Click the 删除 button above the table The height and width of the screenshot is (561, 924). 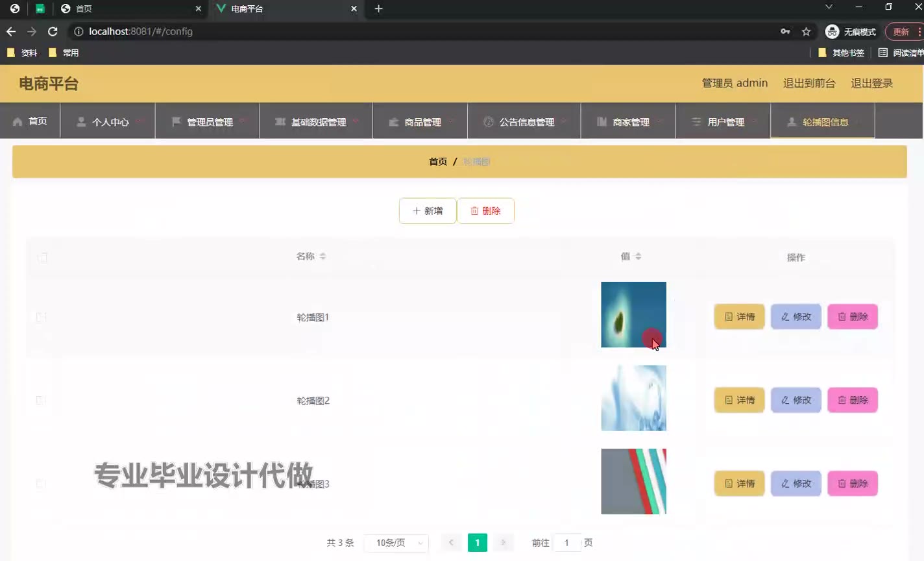[485, 211]
